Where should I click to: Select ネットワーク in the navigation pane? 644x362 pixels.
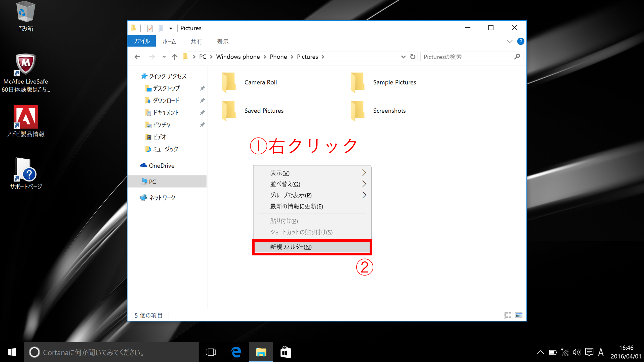click(x=158, y=198)
